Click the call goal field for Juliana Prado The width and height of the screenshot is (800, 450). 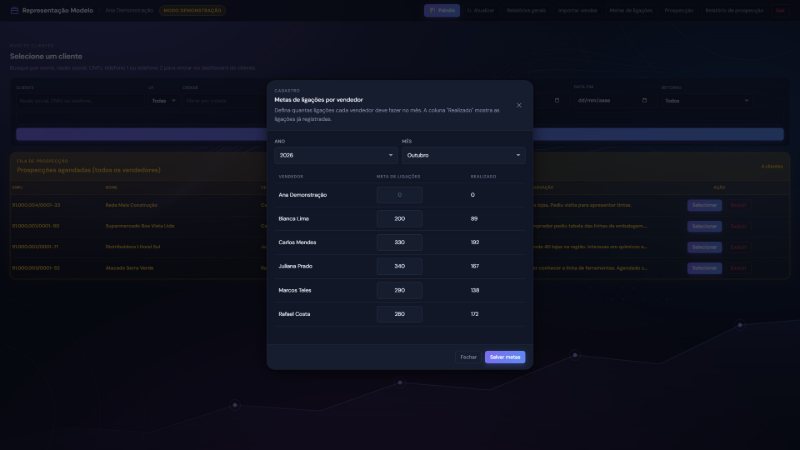399,266
